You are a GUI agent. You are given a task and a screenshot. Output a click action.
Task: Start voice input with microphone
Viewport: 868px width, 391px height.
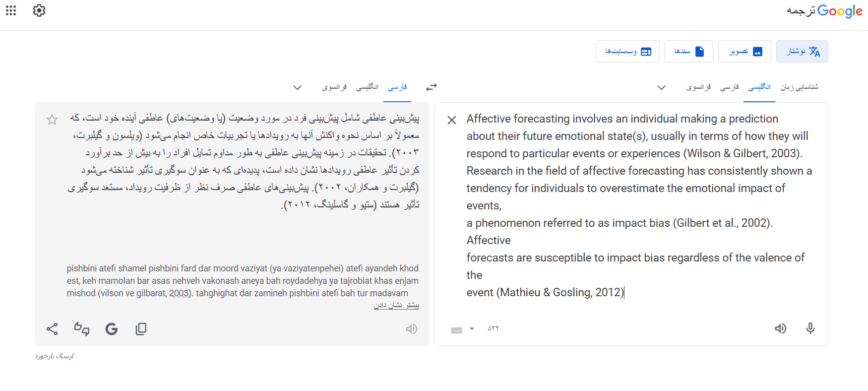[x=810, y=328]
